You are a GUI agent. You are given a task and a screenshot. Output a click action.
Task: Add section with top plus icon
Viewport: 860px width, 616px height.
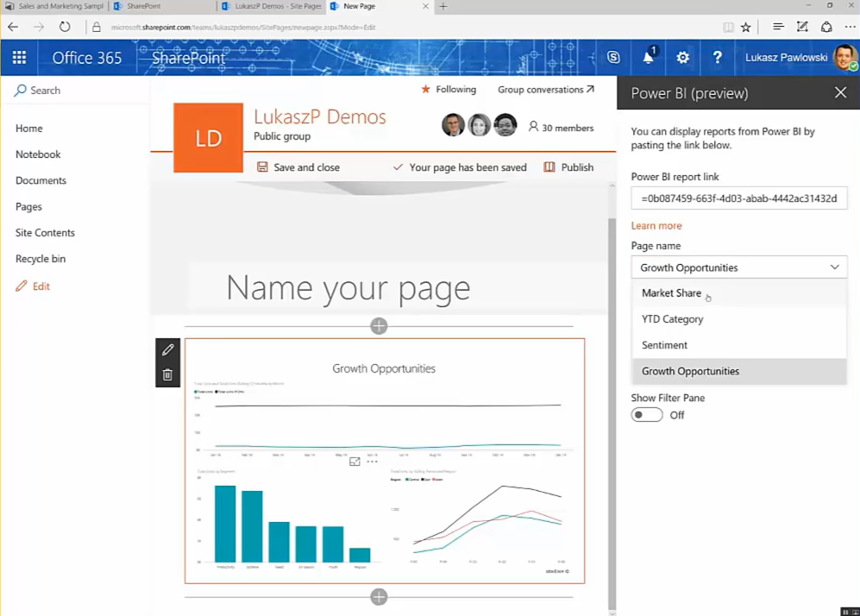click(x=379, y=325)
